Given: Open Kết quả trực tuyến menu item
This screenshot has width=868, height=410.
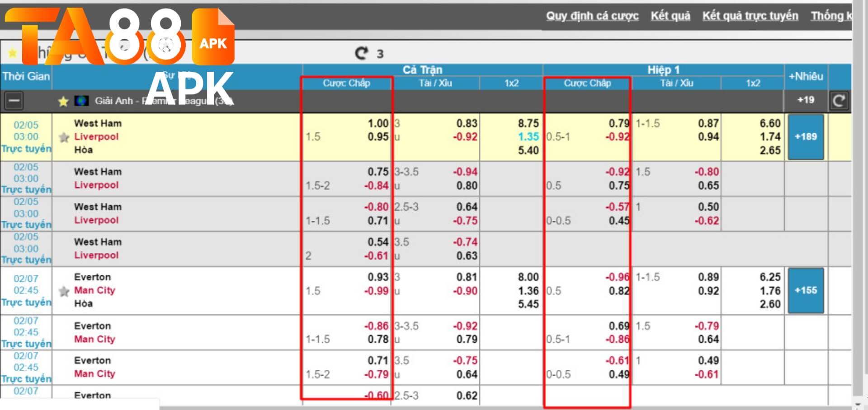Looking at the screenshot, I should [x=750, y=16].
